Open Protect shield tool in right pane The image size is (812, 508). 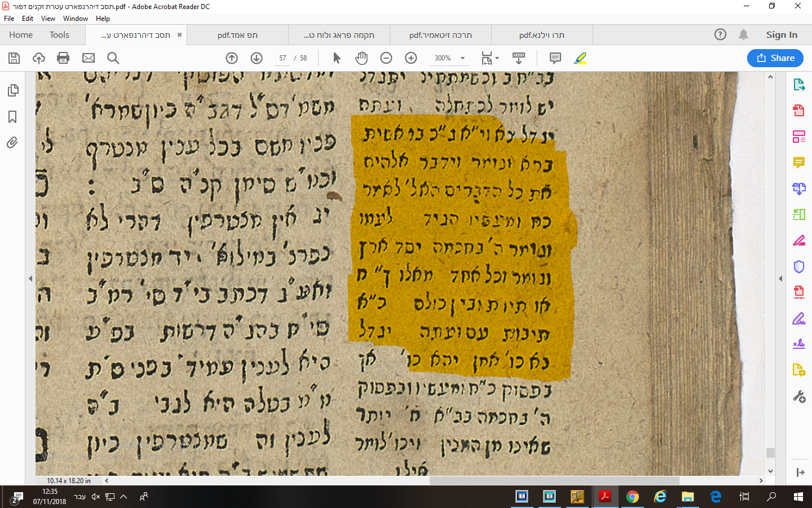coord(799,266)
